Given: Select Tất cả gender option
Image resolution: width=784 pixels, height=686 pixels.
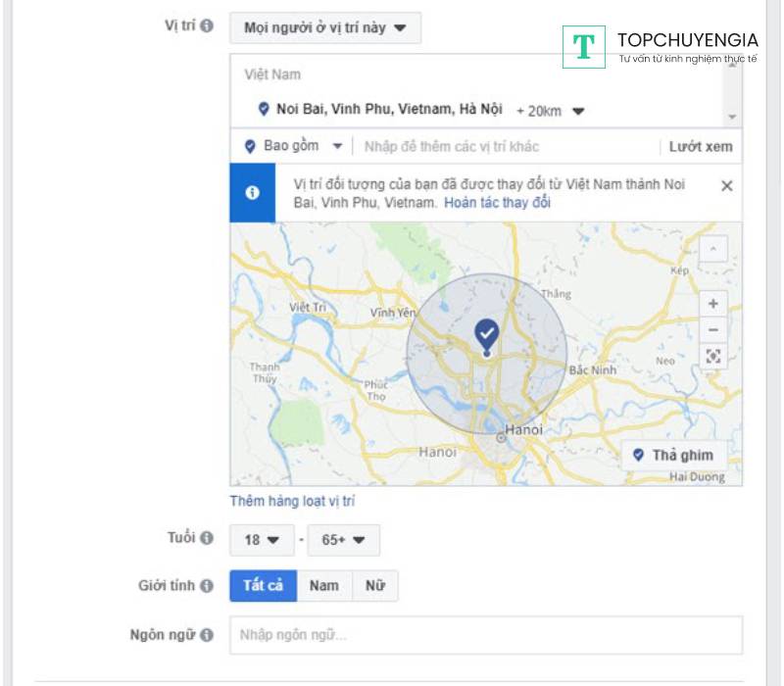Looking at the screenshot, I should 263,586.
